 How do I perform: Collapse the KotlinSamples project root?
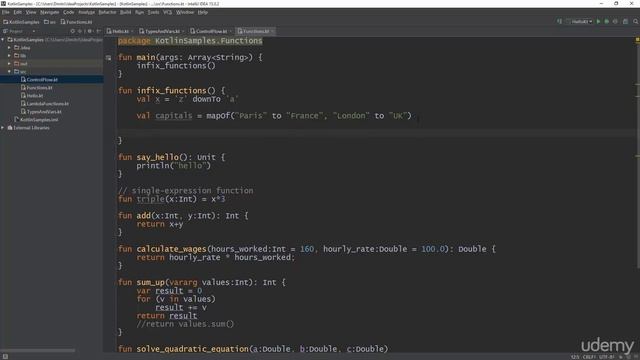(x=3, y=40)
